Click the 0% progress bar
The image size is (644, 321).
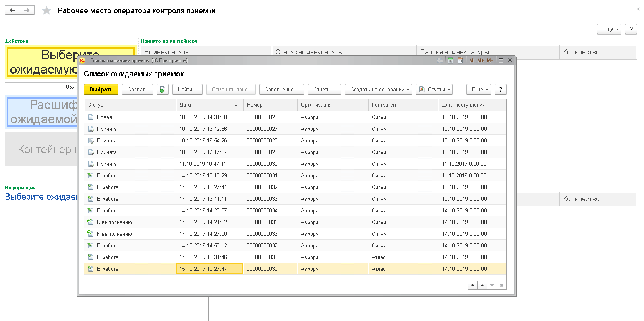click(x=41, y=87)
